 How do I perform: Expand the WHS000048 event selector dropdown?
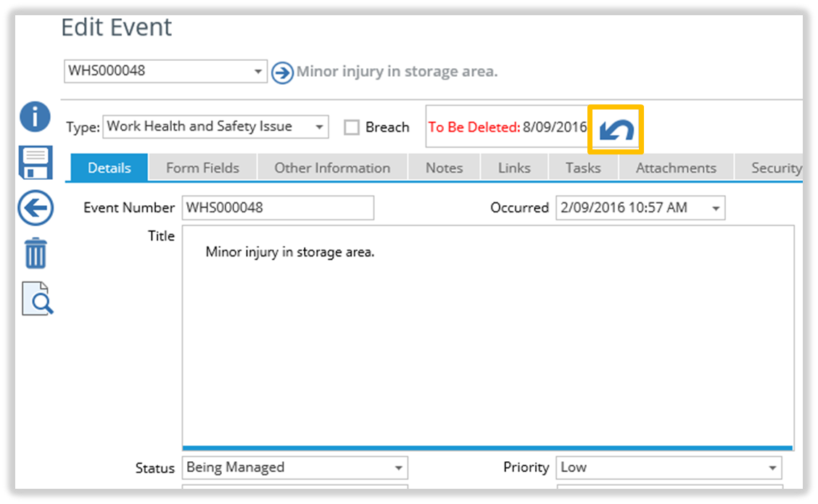click(x=258, y=72)
